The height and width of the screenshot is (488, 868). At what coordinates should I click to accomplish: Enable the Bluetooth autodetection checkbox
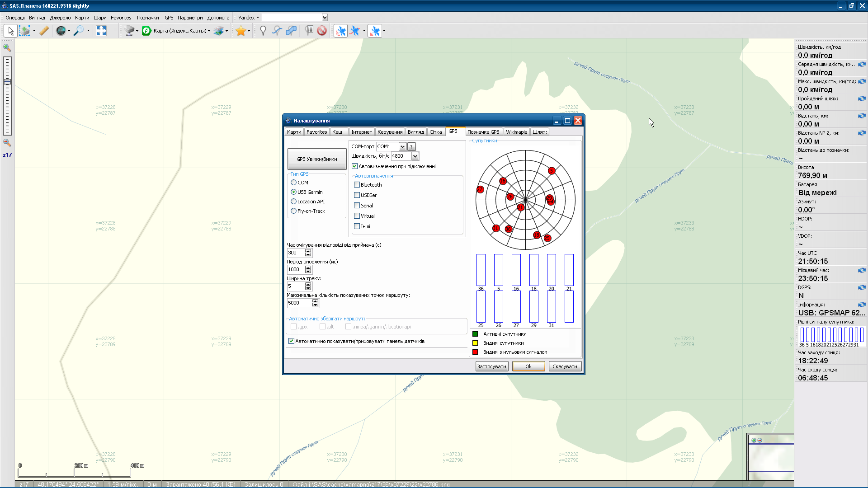point(357,185)
